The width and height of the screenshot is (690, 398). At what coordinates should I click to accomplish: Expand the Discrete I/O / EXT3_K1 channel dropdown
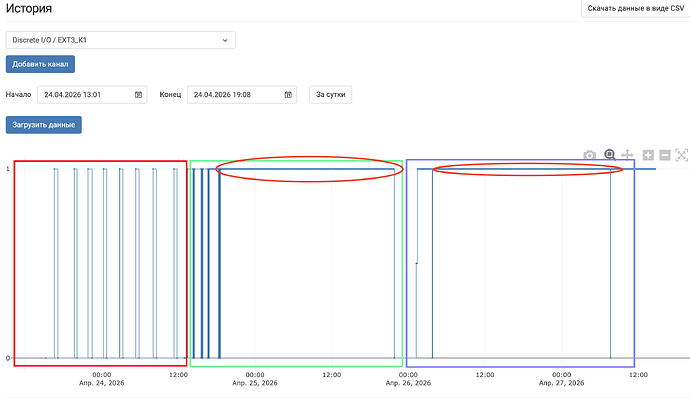121,40
